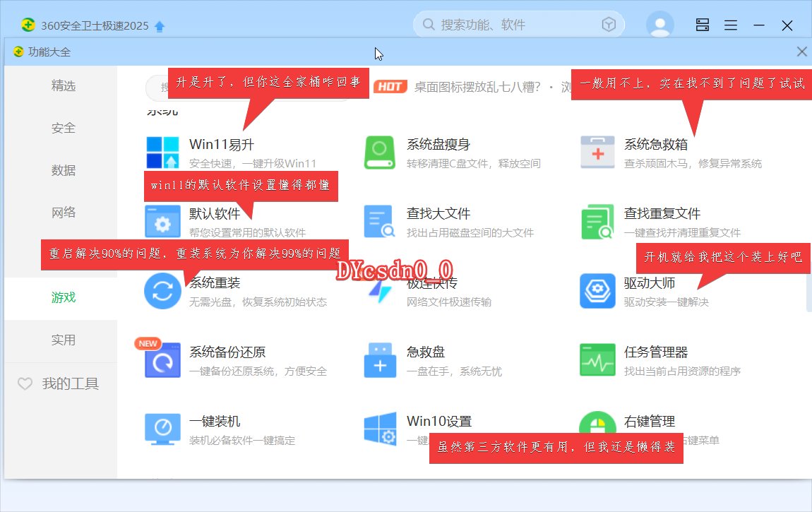The image size is (812, 512).
Task: Open the hamburger main menu
Action: pos(731,25)
